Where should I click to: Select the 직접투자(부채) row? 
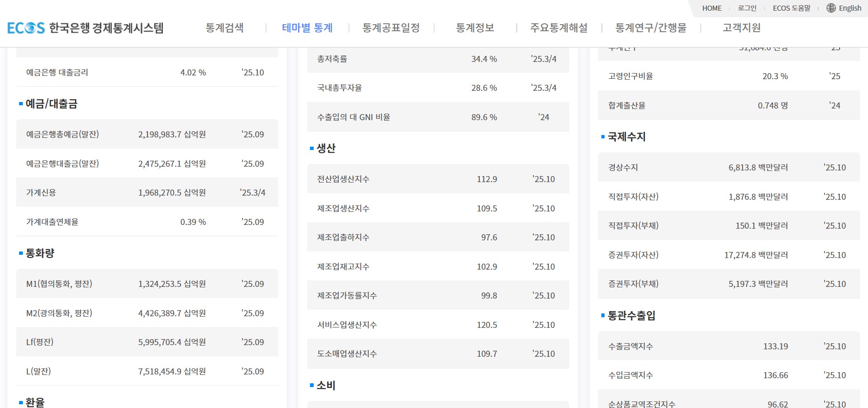729,225
